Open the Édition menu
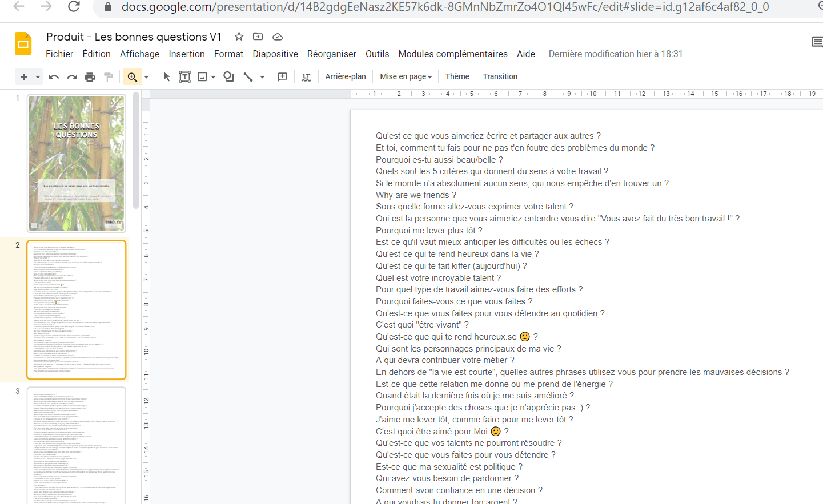This screenshot has height=504, width=823. [x=97, y=54]
